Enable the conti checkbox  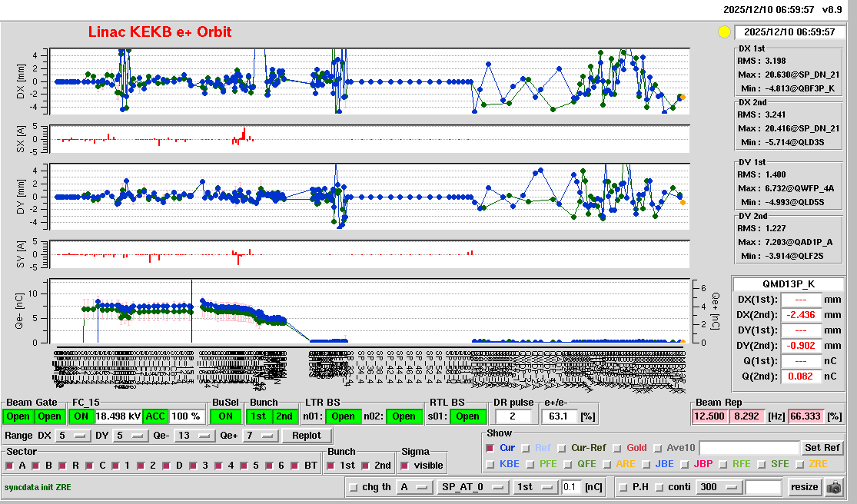pyautogui.click(x=660, y=487)
